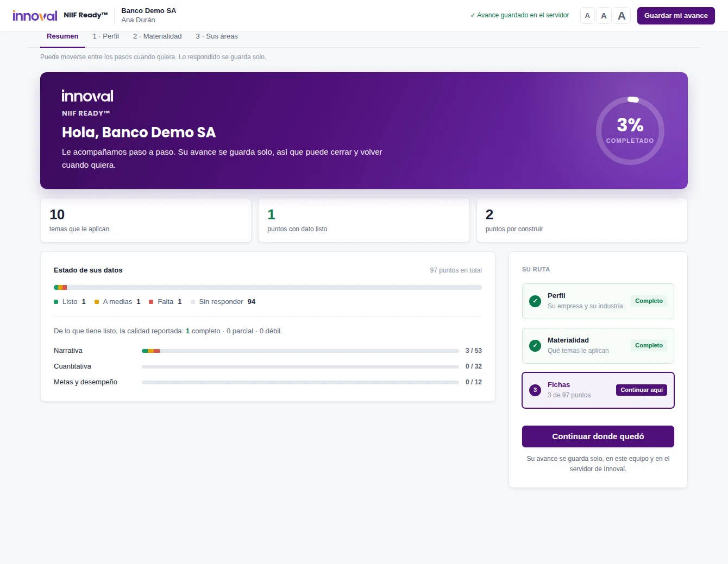Screen dimensions: 728x564
Task: Click the 0 / 12 Metas count
Action: [474, 382]
